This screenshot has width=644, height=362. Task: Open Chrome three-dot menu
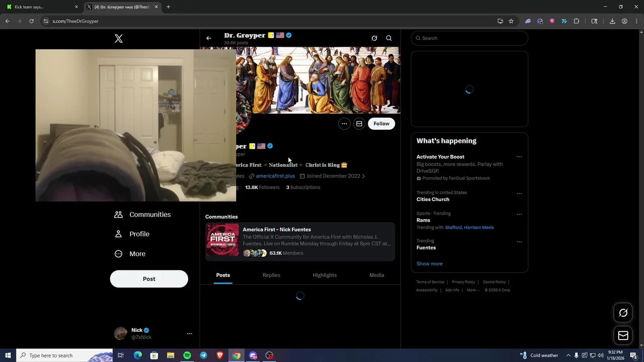(636, 21)
